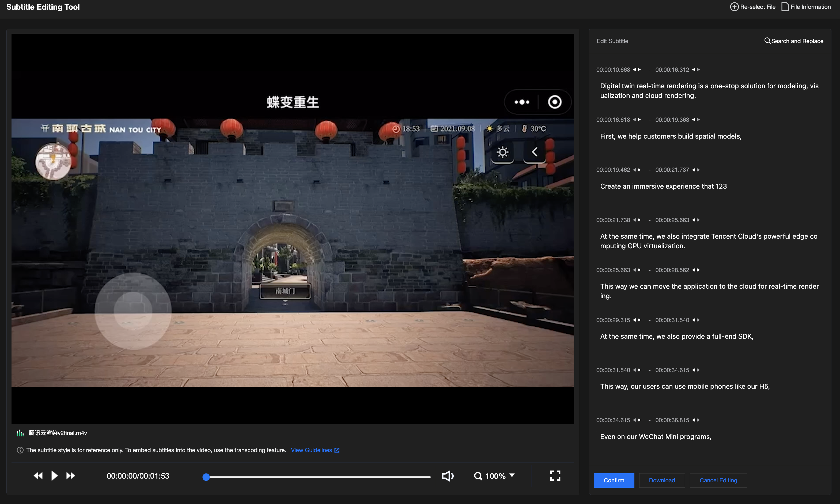Viewport: 840px width, 504px height.
Task: Click the video progress slider handle
Action: pos(206,477)
